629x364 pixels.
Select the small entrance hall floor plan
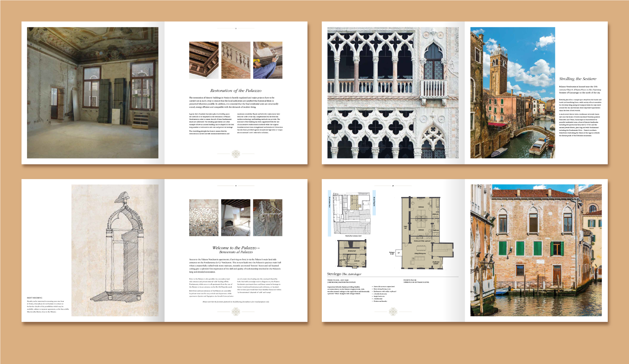coord(352,254)
